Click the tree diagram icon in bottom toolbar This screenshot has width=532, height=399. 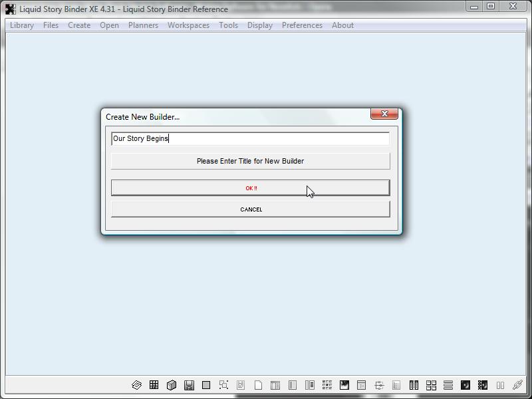[x=379, y=385]
